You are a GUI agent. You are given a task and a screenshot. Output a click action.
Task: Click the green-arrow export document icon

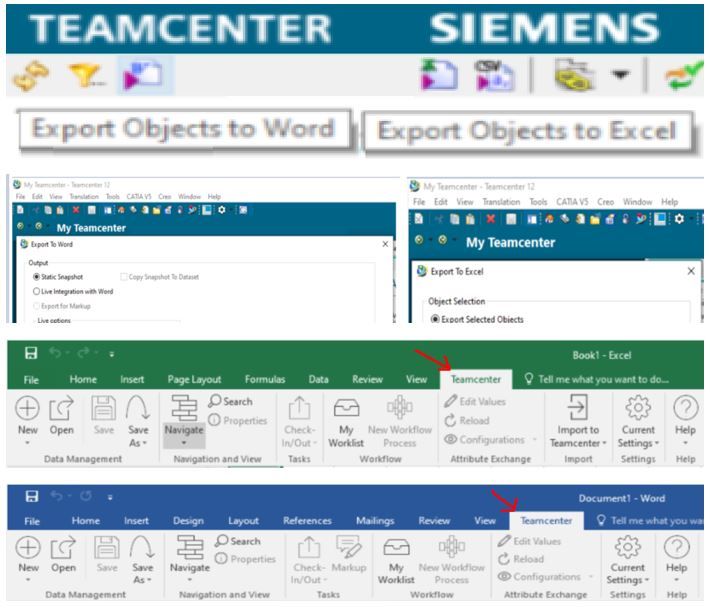click(x=439, y=74)
